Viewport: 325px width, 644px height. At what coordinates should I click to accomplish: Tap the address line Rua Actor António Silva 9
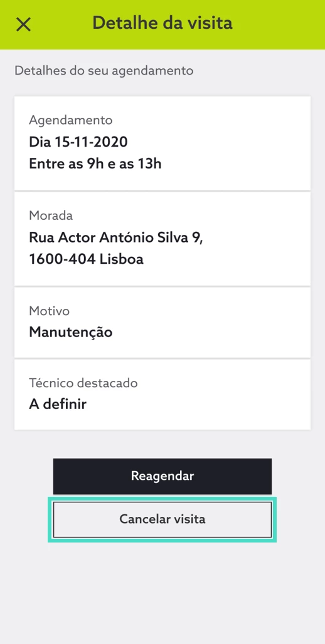(x=117, y=237)
